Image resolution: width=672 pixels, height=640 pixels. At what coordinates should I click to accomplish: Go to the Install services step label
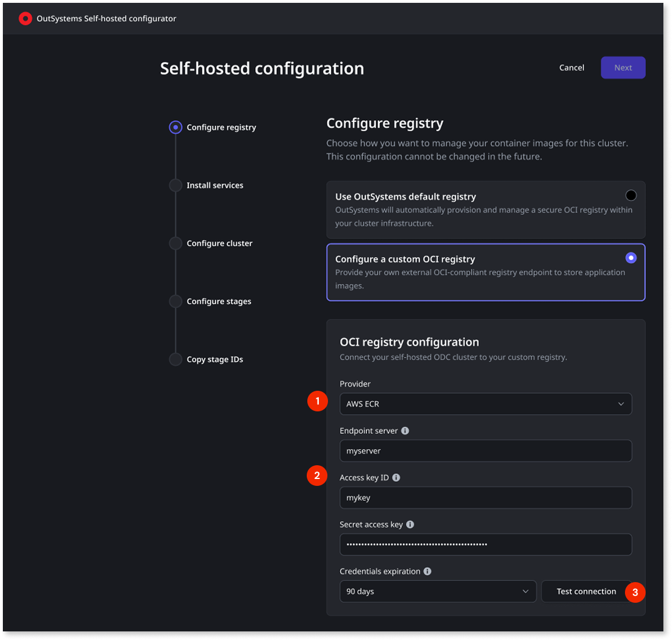click(x=215, y=185)
